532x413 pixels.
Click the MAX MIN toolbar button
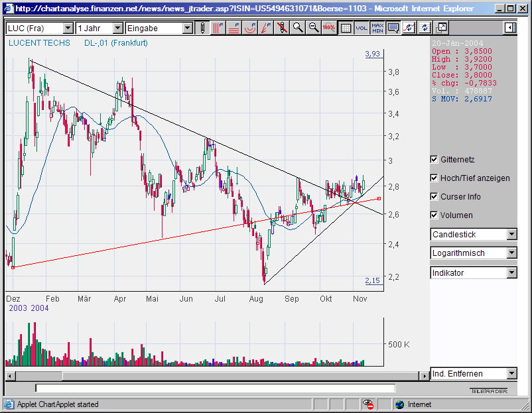tap(377, 28)
